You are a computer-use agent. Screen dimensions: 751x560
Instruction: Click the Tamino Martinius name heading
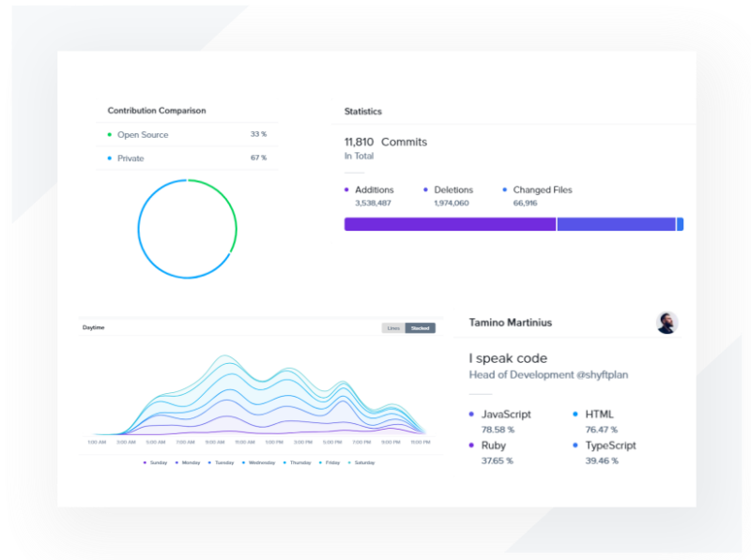tap(510, 323)
